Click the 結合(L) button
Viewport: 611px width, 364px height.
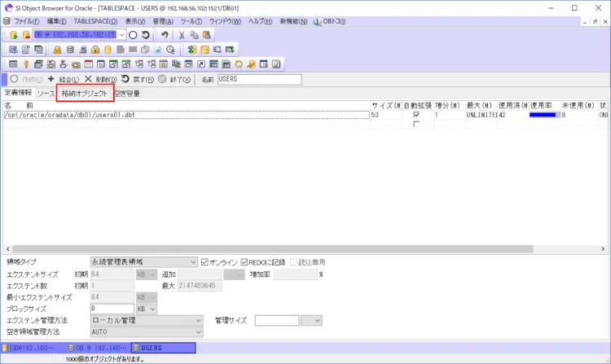tap(64, 80)
